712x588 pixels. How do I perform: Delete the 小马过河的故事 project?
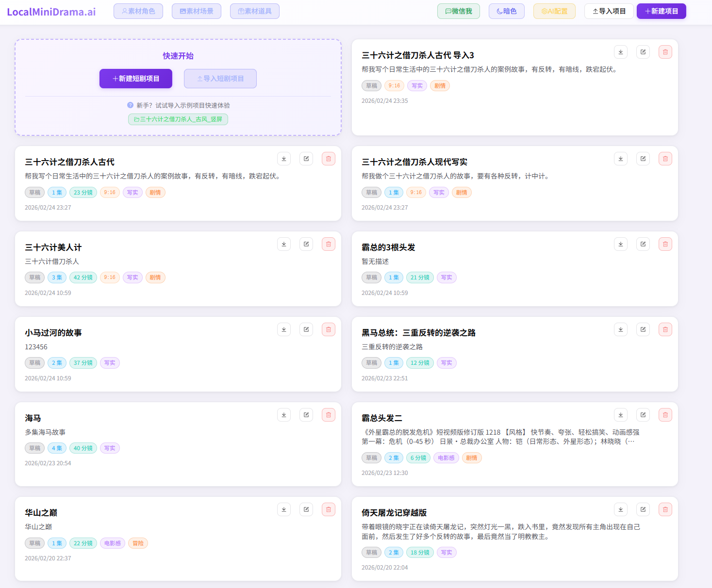pos(329,329)
